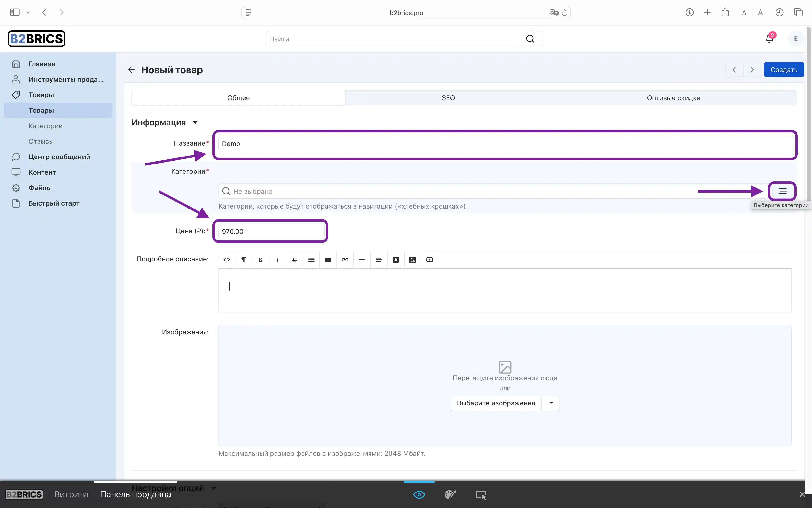Open notifications bell with badge
Viewport: 812px width, 508px height.
coord(770,39)
